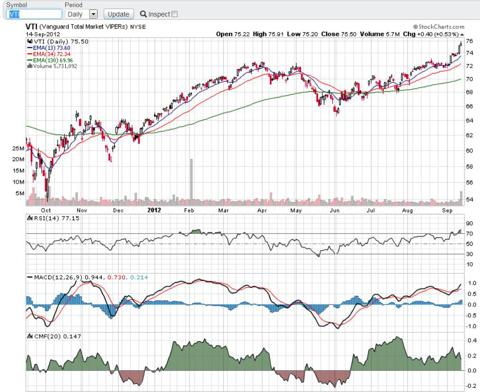Click the black MACD legend line marker
Screen dimensions: 480x392
pos(30,277)
